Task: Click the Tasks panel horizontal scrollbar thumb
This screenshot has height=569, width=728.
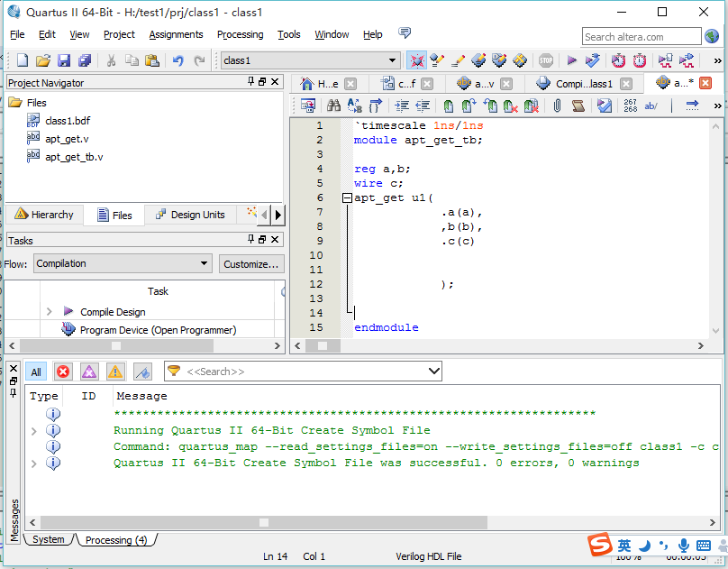Action: click(x=116, y=345)
